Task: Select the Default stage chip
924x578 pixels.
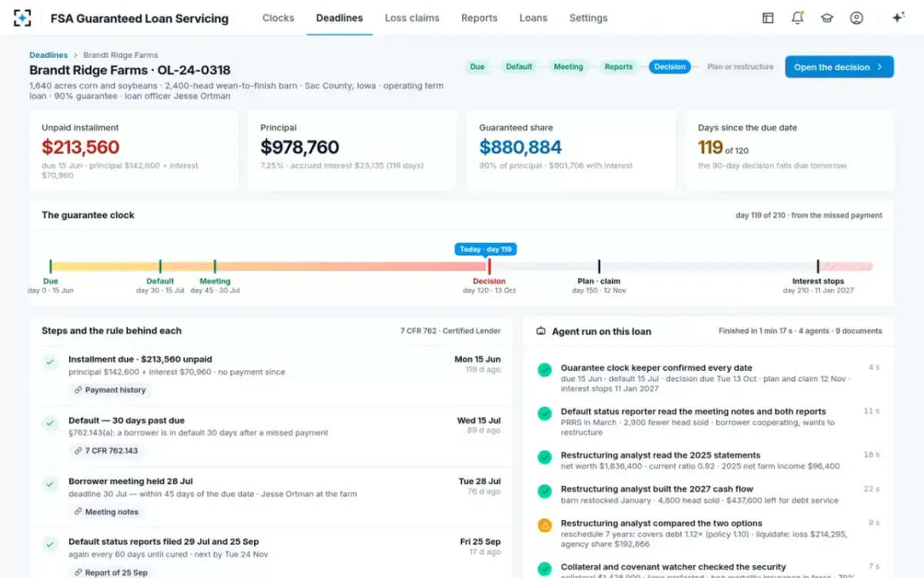Action: click(519, 67)
